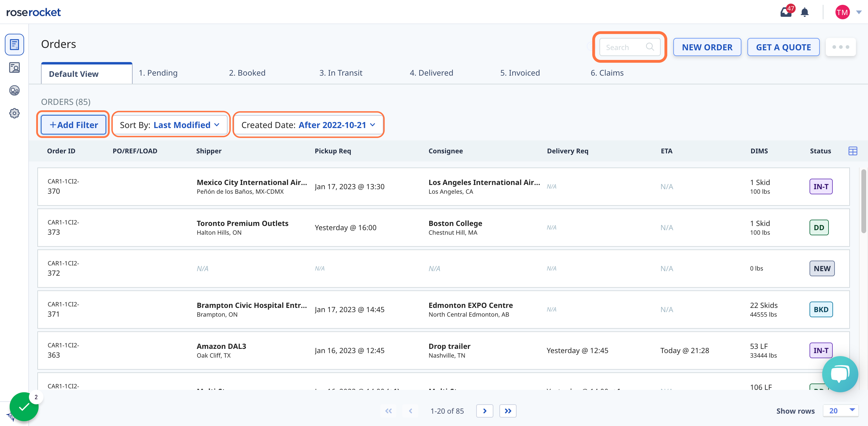Open order CAR1-1CI2-371
This screenshot has width=868, height=426.
tap(443, 309)
